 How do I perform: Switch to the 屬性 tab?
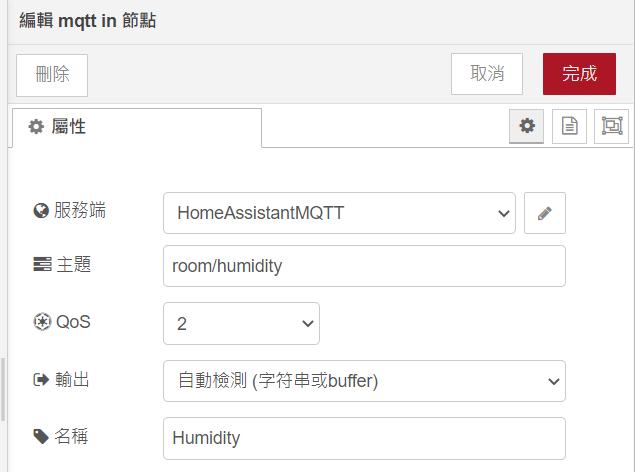136,127
